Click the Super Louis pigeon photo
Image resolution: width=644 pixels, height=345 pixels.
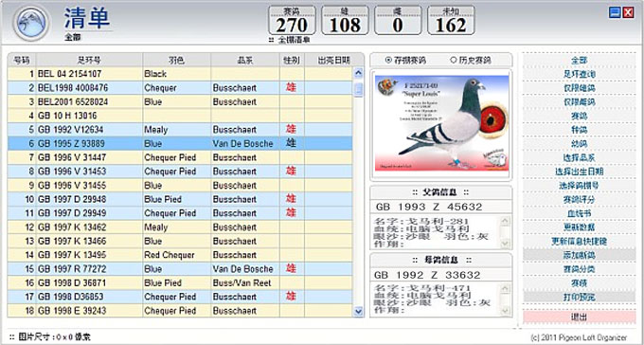[x=441, y=123]
